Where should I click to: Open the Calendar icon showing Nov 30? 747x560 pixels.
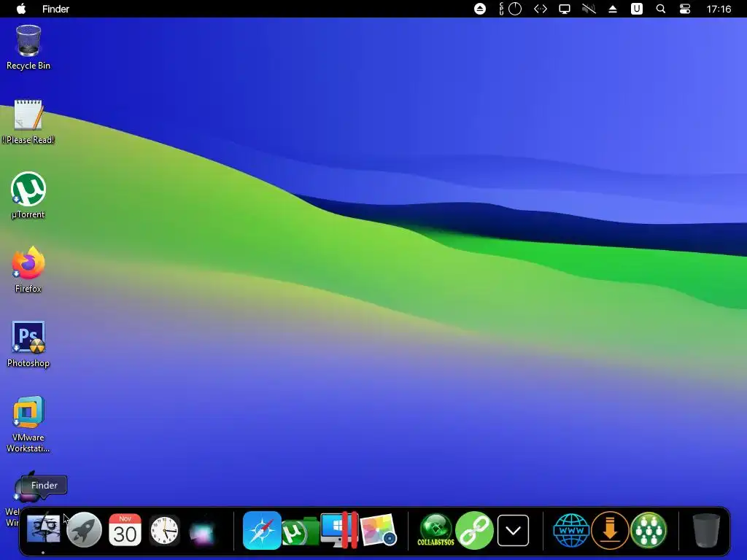pos(125,529)
